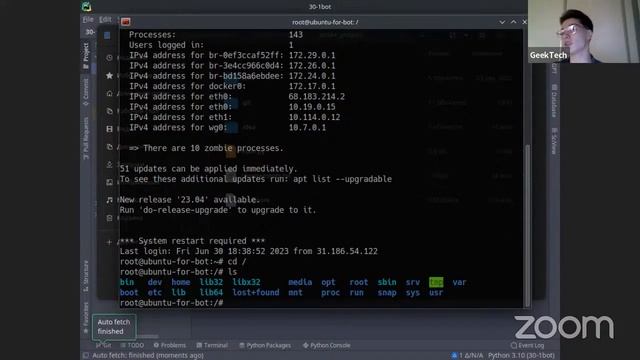Click the plus Other Locations icon

pyautogui.click(x=109, y=242)
